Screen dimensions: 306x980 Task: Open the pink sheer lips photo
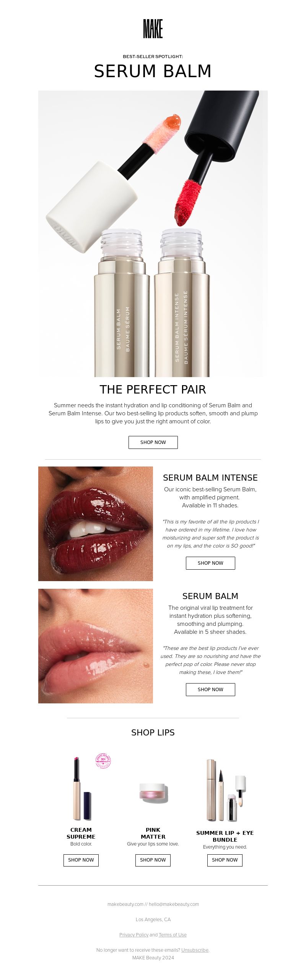click(x=96, y=646)
